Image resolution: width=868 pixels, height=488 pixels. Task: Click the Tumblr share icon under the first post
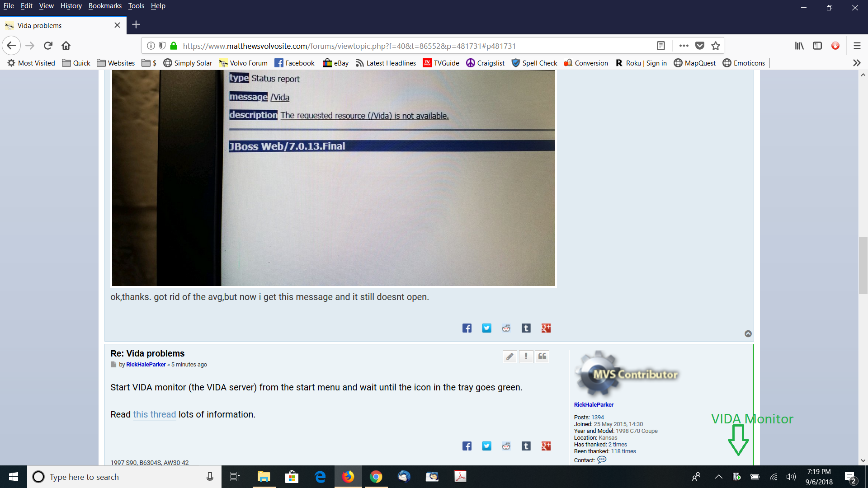point(526,328)
